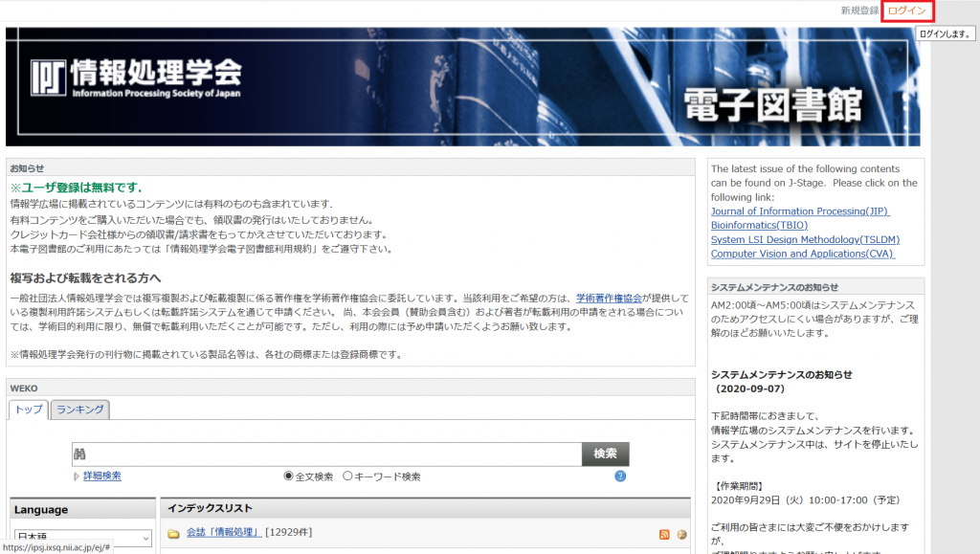Select the キーワード検索 radio button
The image size is (980, 554).
pos(347,476)
